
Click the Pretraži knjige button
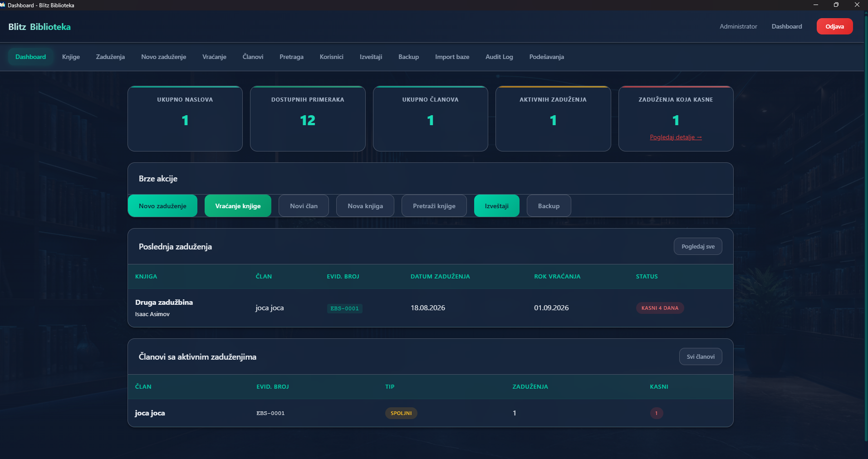(434, 206)
